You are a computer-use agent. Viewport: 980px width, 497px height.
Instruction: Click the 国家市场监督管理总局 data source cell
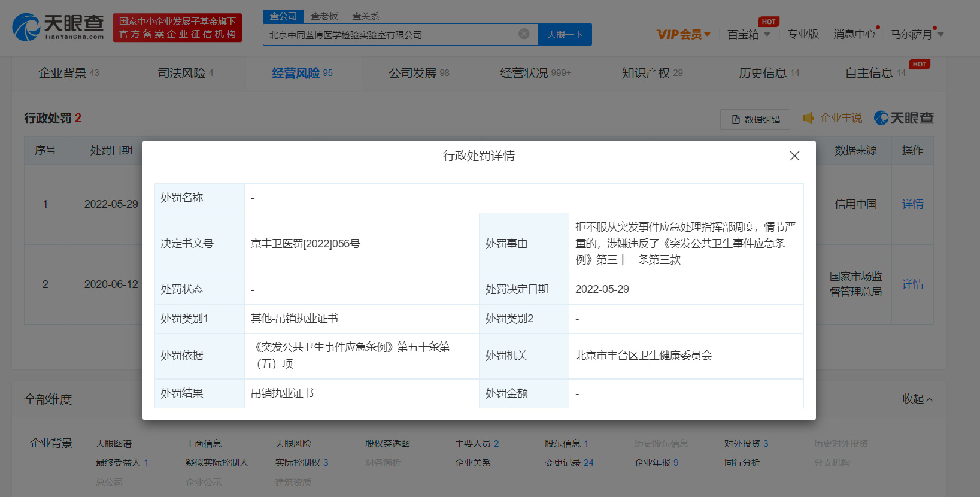coord(855,284)
